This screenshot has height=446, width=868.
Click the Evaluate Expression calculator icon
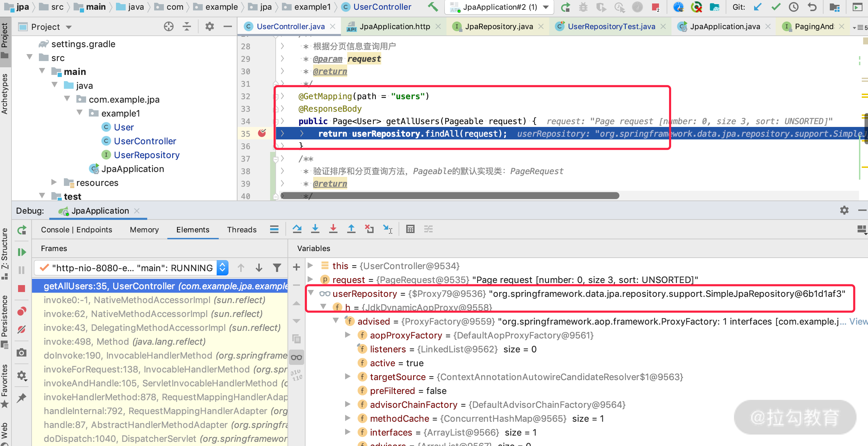point(410,229)
